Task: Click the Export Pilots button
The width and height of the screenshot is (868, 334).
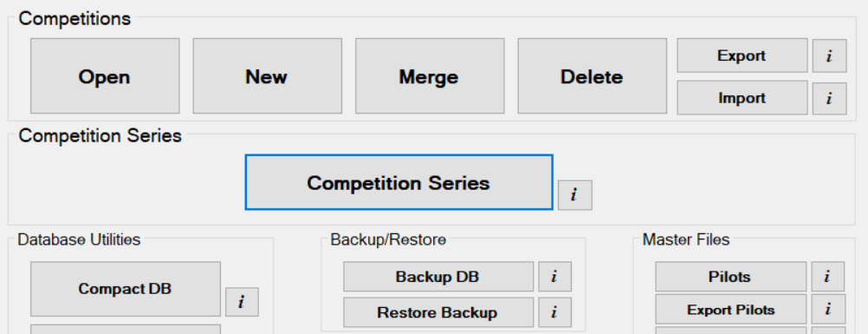Action: (x=731, y=310)
